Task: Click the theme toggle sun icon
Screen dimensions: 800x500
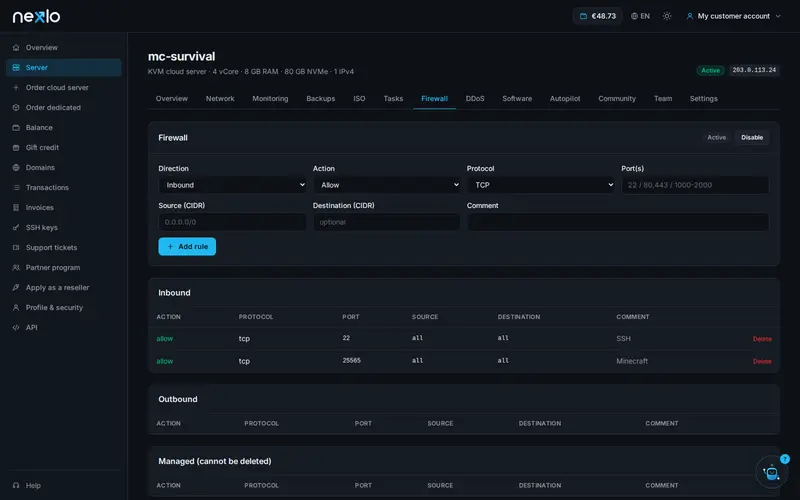Action: 667,16
